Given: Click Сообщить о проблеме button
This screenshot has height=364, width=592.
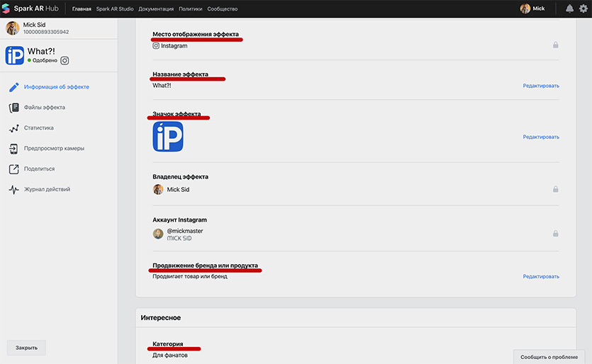Looking at the screenshot, I should 549,357.
